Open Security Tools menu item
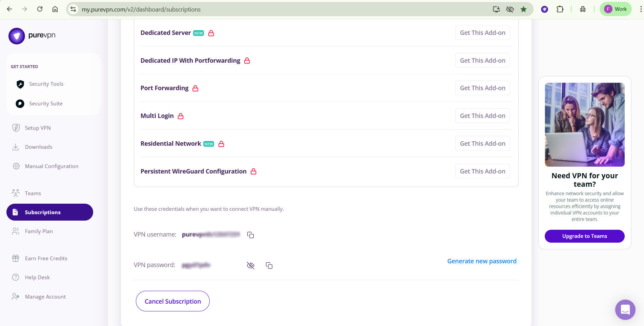This screenshot has height=326, width=644. 46,84
